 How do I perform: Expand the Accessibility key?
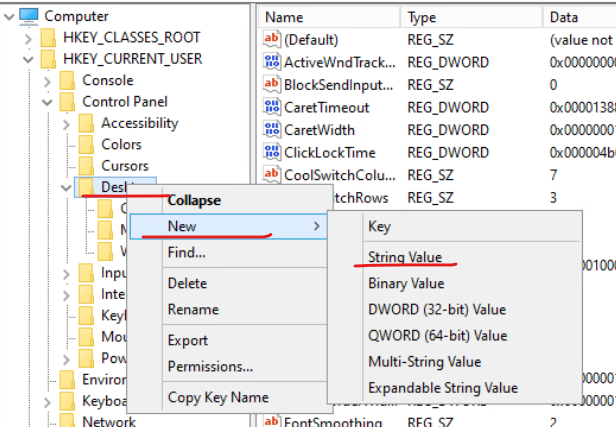click(66, 125)
